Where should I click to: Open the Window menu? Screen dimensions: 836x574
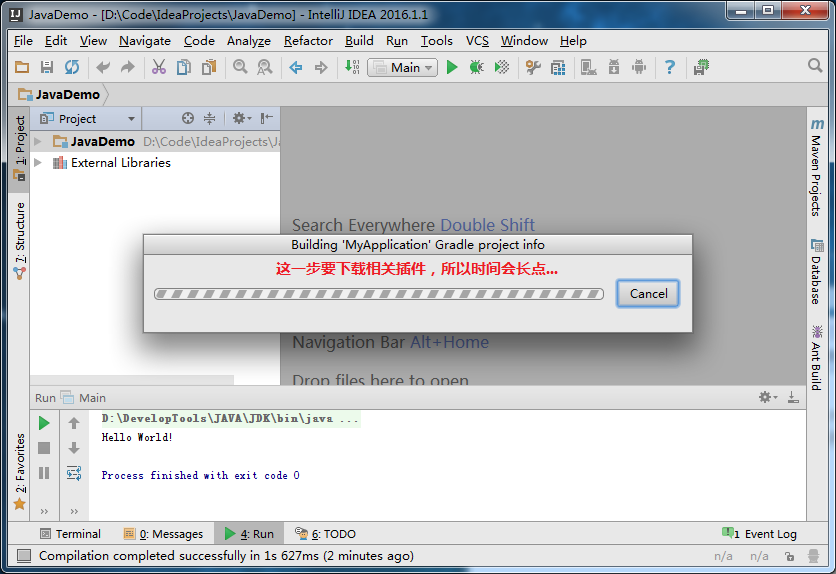click(524, 41)
